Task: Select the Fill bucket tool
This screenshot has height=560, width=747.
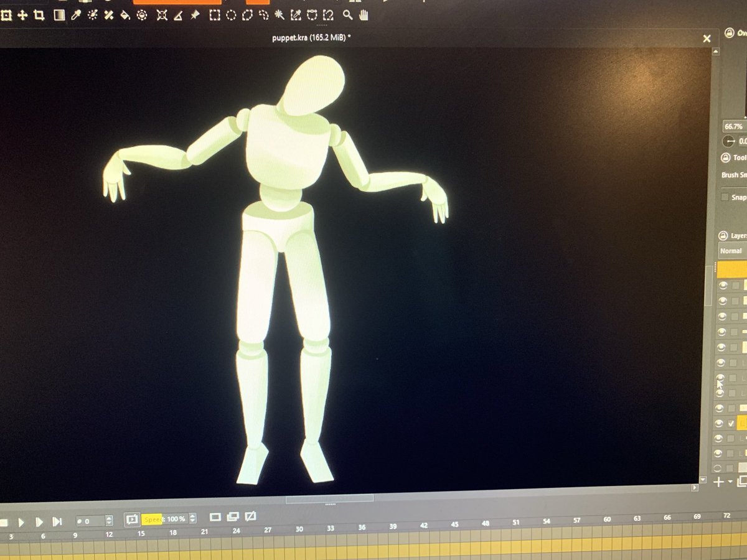Action: point(125,15)
